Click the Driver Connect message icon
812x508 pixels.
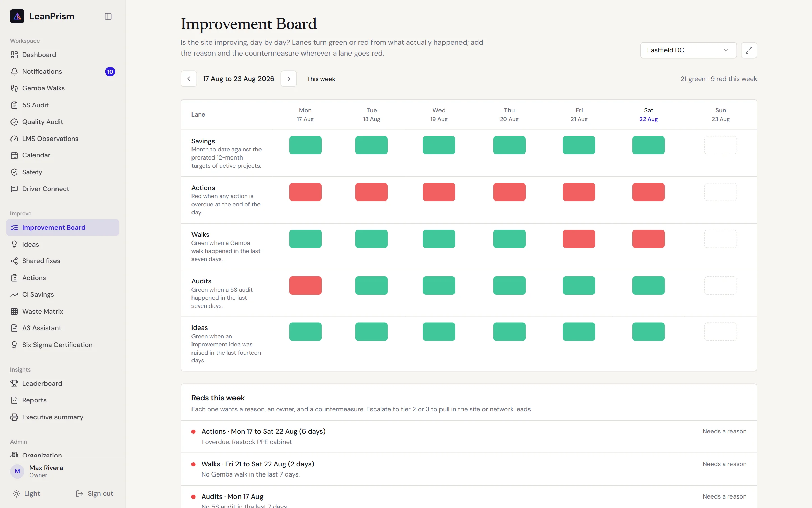point(14,189)
